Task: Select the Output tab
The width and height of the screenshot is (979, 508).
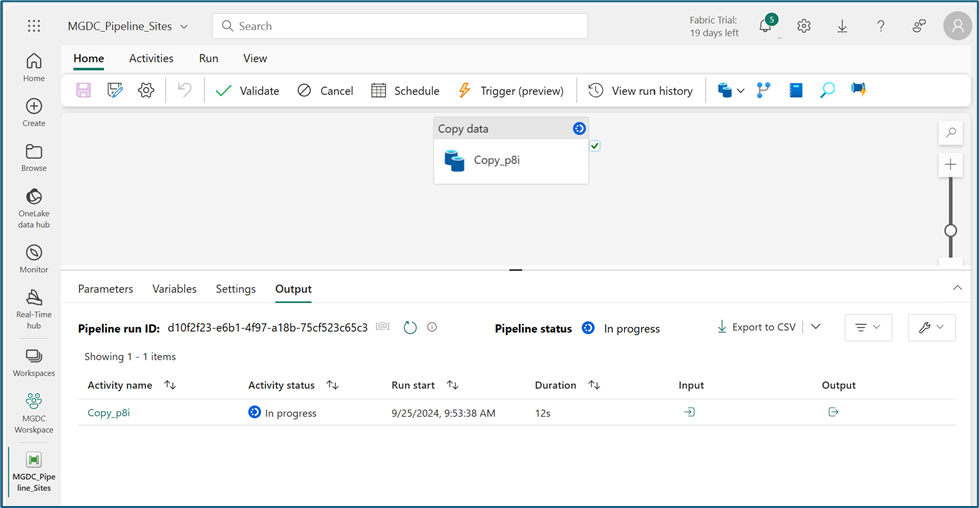Action: 293,289
